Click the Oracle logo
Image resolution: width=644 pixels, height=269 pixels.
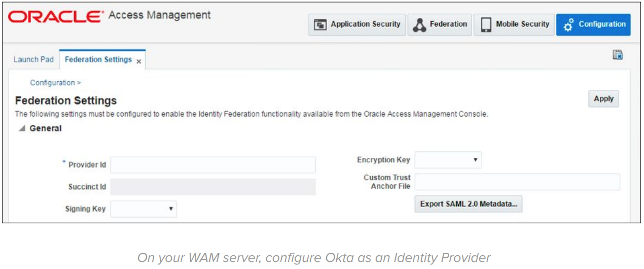coord(55,16)
